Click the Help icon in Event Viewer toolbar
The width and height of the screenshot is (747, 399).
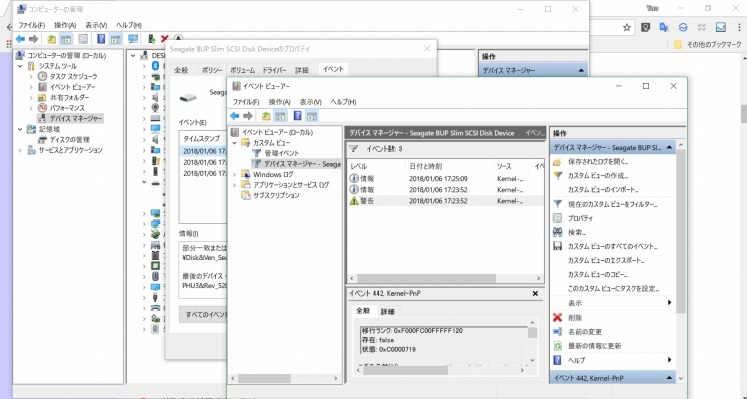298,116
